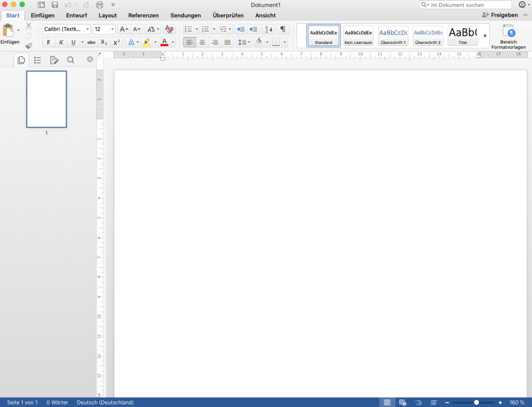Open the font size dropdown
This screenshot has height=407, width=532.
[x=112, y=29]
